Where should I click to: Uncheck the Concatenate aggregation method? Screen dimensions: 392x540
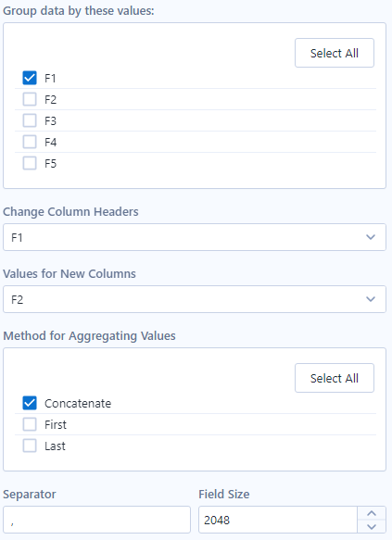[x=30, y=403]
